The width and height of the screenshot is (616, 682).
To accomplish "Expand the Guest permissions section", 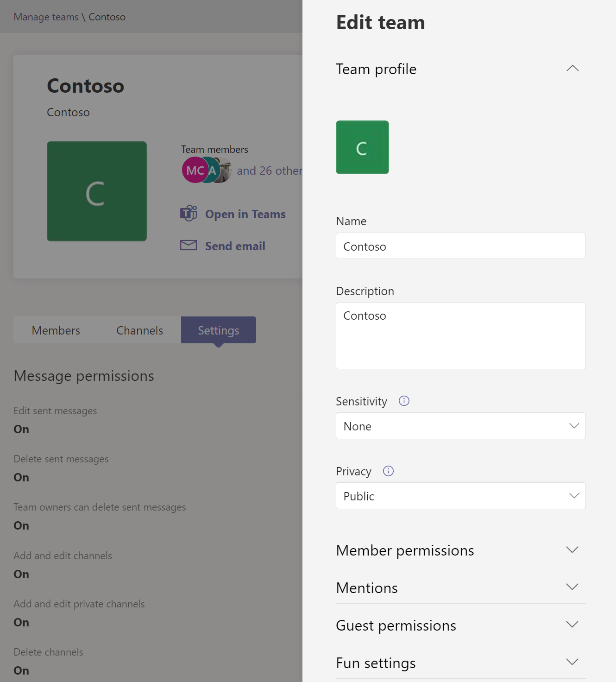I will click(x=461, y=625).
